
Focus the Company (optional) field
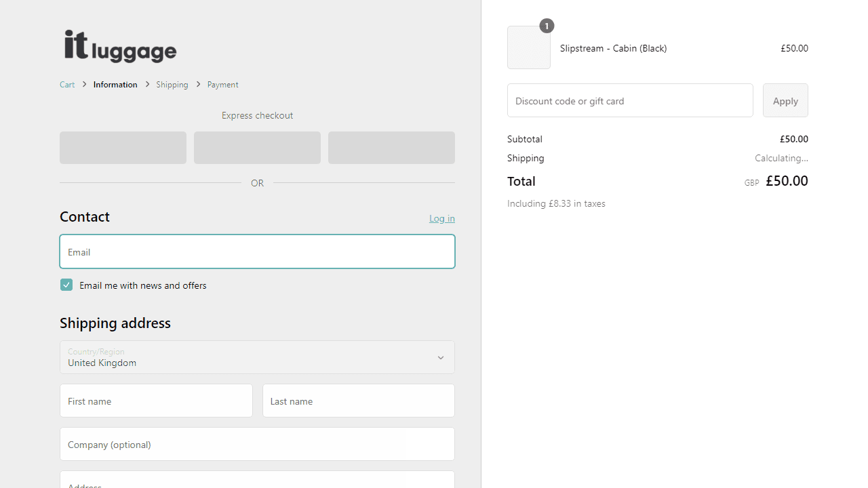point(257,444)
